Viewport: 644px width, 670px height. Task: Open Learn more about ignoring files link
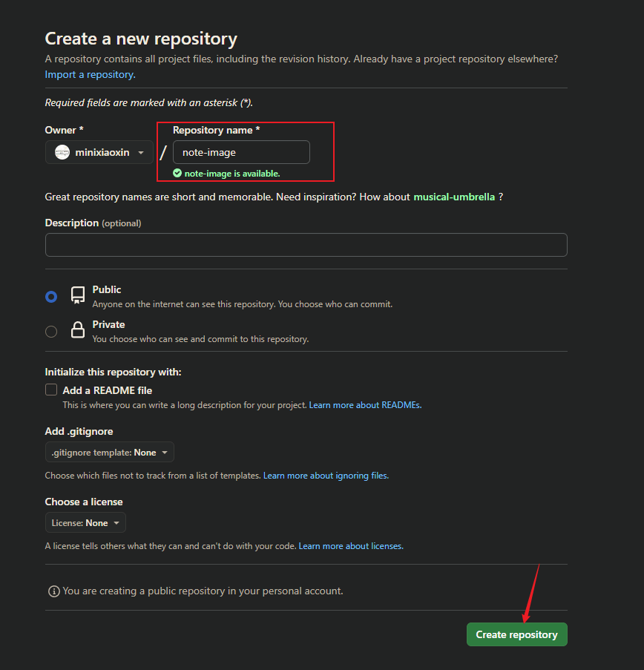pyautogui.click(x=326, y=476)
